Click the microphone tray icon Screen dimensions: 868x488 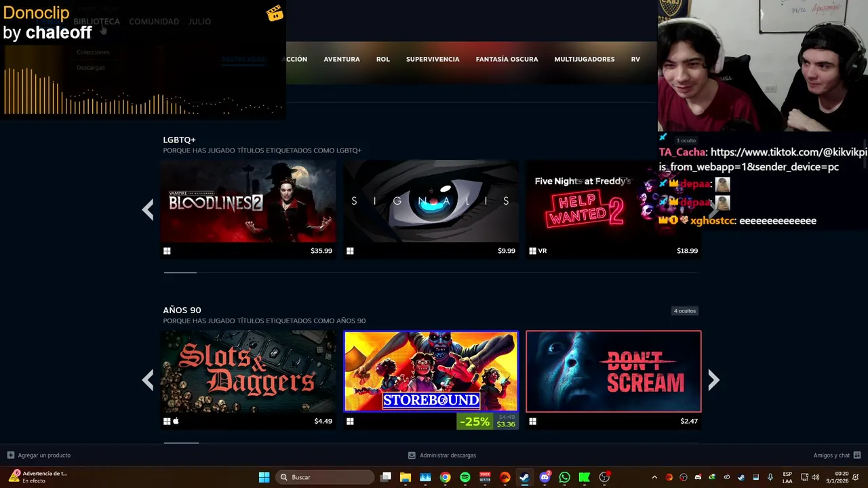pyautogui.click(x=770, y=477)
